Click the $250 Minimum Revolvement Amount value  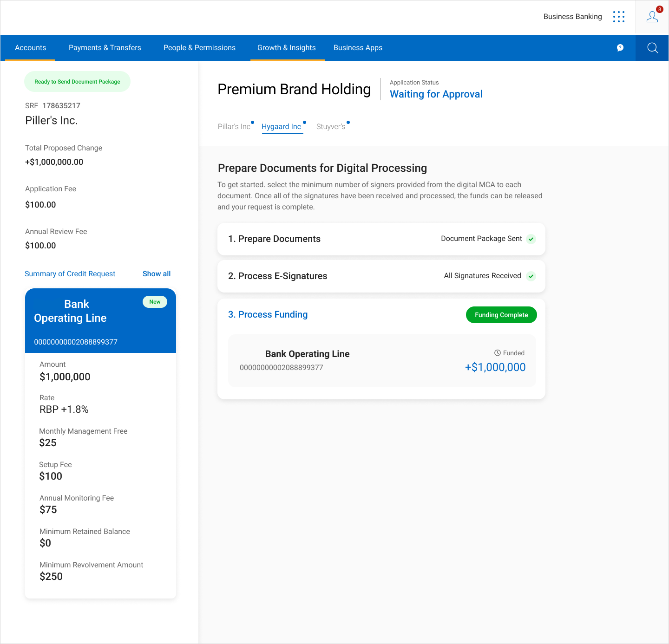point(51,577)
